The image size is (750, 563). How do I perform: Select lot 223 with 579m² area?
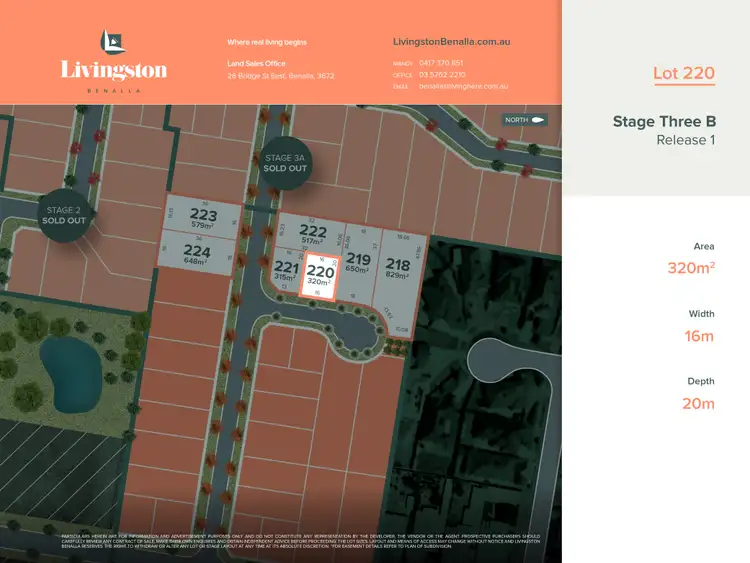click(203, 218)
